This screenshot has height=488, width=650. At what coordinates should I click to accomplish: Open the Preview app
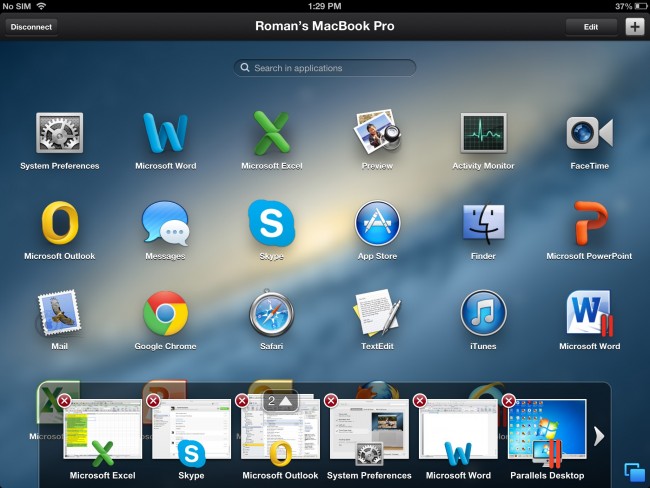[377, 130]
